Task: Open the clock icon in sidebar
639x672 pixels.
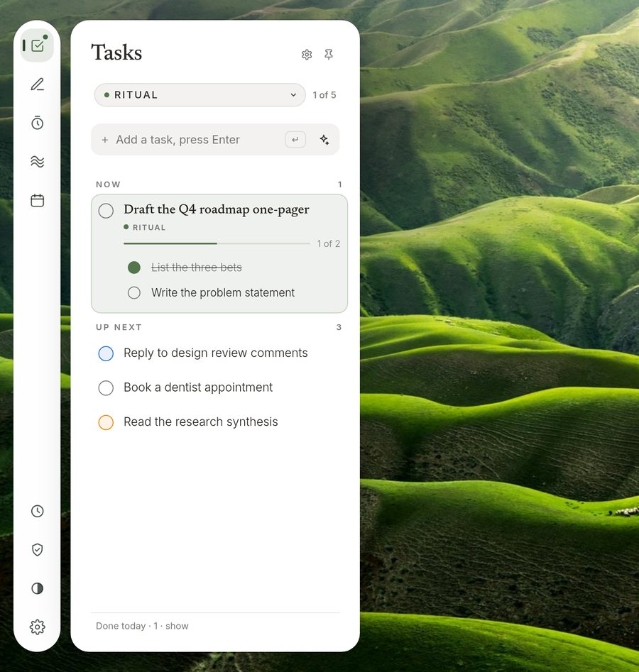Action: tap(38, 511)
